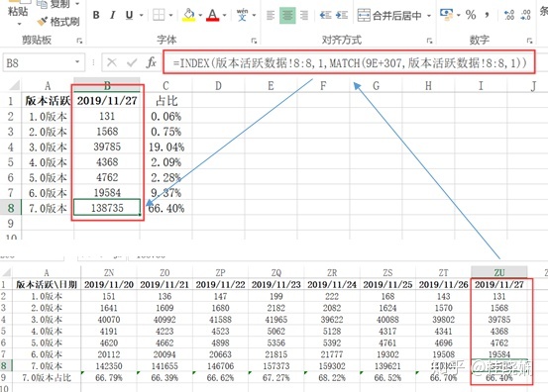Viewport: 548px width, 392px height.
Task: Select cell 66.40% in top sheet
Action: tap(166, 208)
